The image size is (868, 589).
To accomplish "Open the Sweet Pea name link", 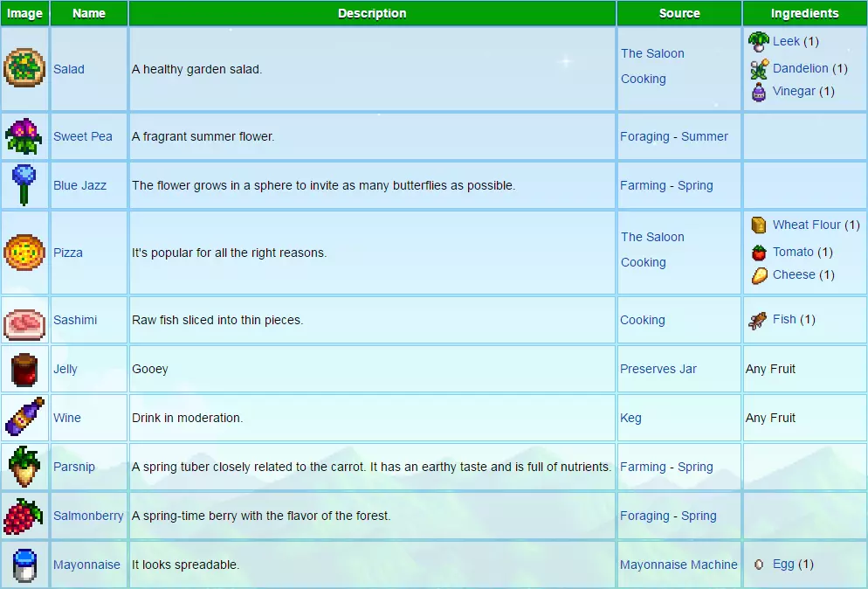I will click(82, 136).
